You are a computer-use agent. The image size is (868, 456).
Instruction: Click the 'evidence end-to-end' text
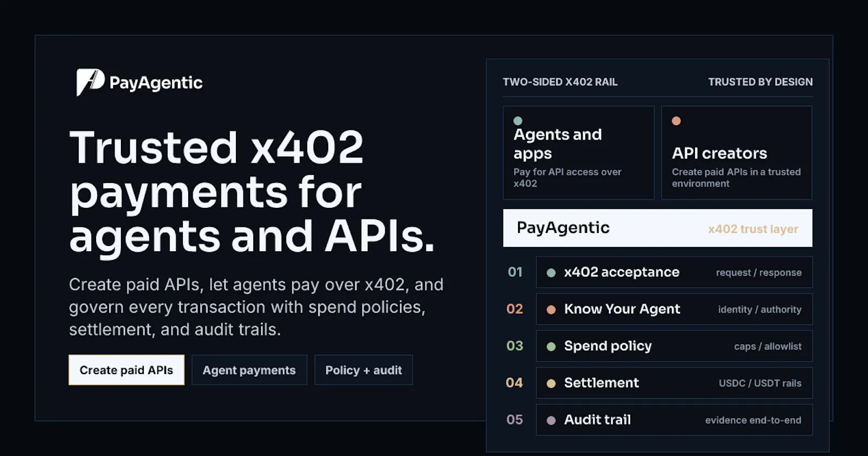coord(754,420)
